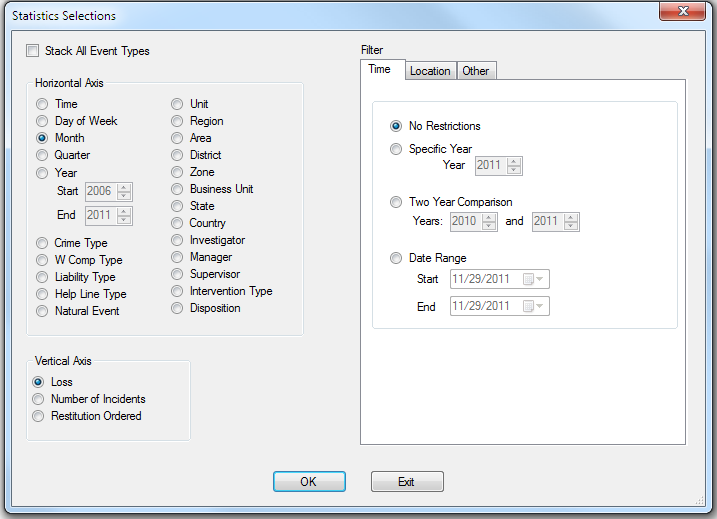717x519 pixels.
Task: Open the Other filter tab
Action: (476, 71)
